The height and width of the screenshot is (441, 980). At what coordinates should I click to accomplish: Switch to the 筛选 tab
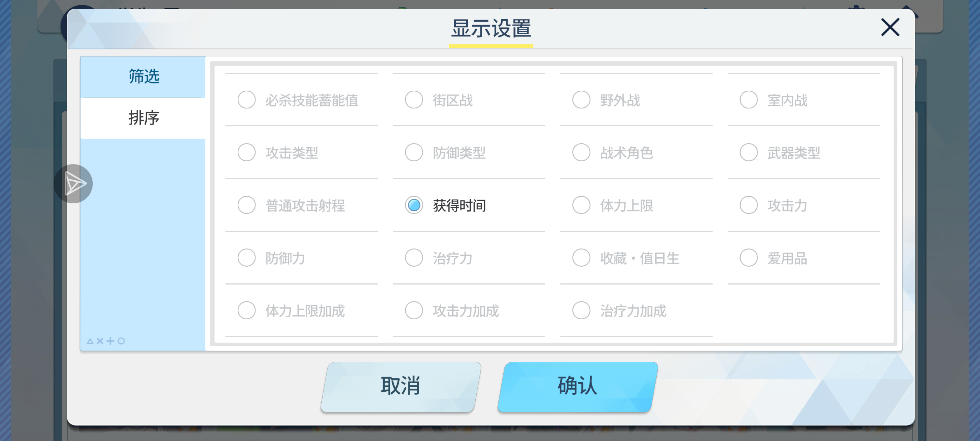[x=143, y=77]
